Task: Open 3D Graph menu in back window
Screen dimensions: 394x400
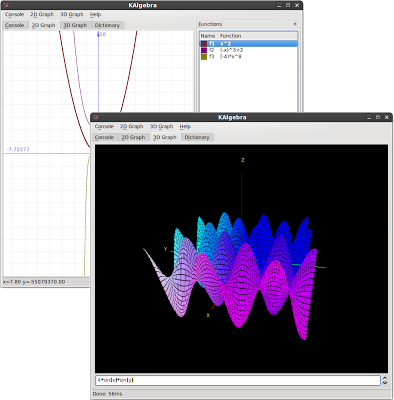Action: pyautogui.click(x=72, y=14)
